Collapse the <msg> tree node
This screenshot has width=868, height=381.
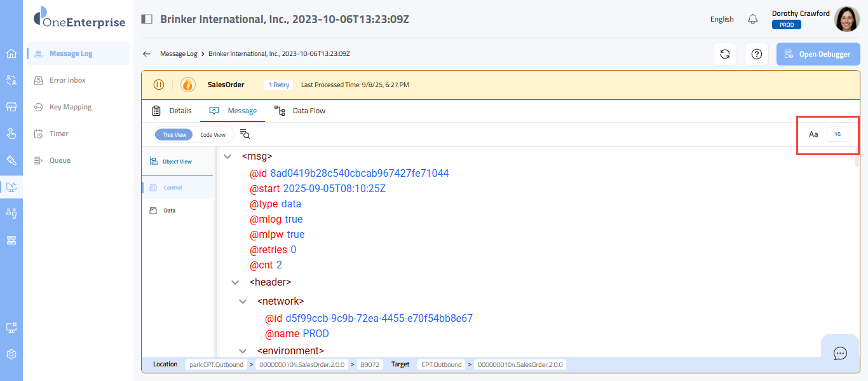coord(227,156)
